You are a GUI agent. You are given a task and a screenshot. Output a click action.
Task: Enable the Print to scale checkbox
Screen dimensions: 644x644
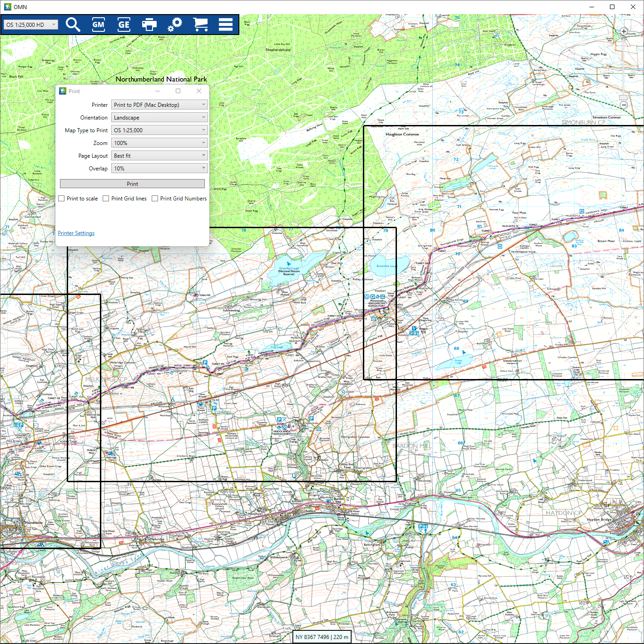pyautogui.click(x=62, y=199)
